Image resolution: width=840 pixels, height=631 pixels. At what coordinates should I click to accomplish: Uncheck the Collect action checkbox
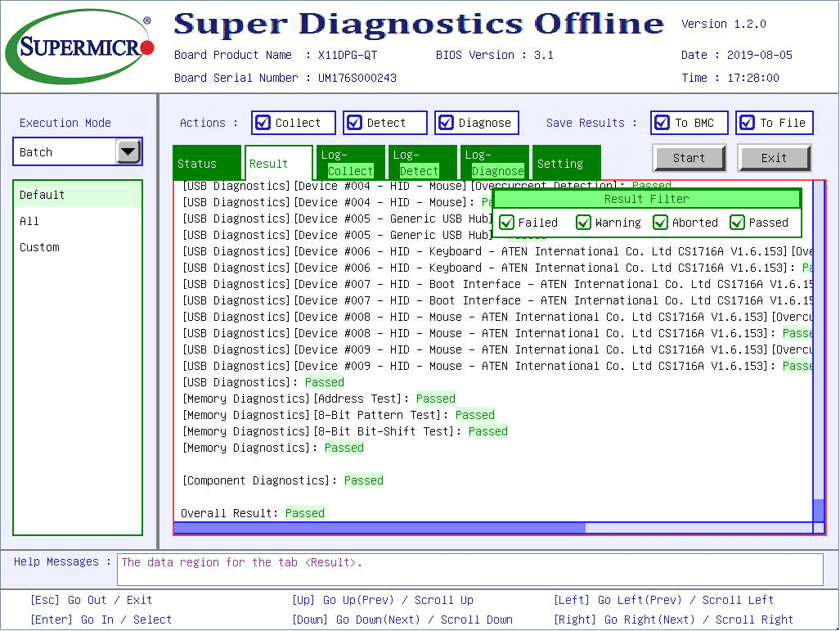coord(263,123)
